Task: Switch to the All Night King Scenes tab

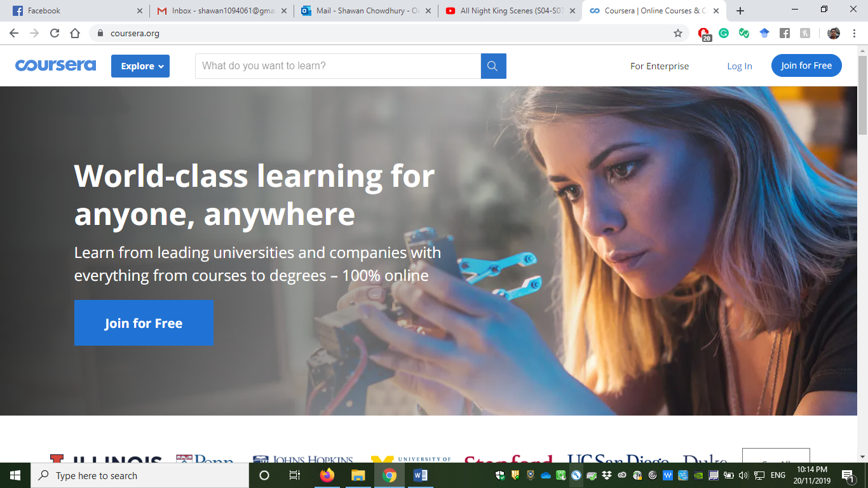Action: coord(510,11)
